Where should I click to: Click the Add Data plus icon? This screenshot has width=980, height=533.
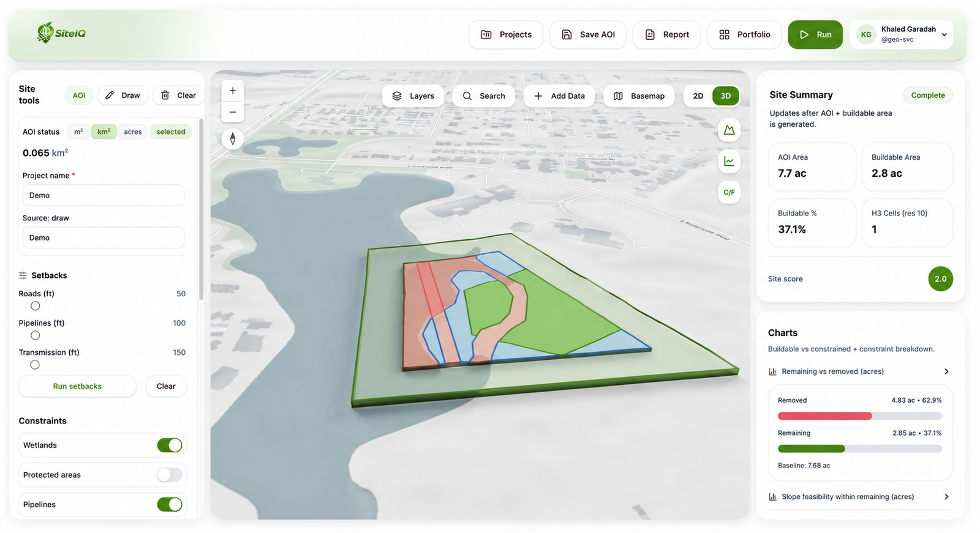538,96
